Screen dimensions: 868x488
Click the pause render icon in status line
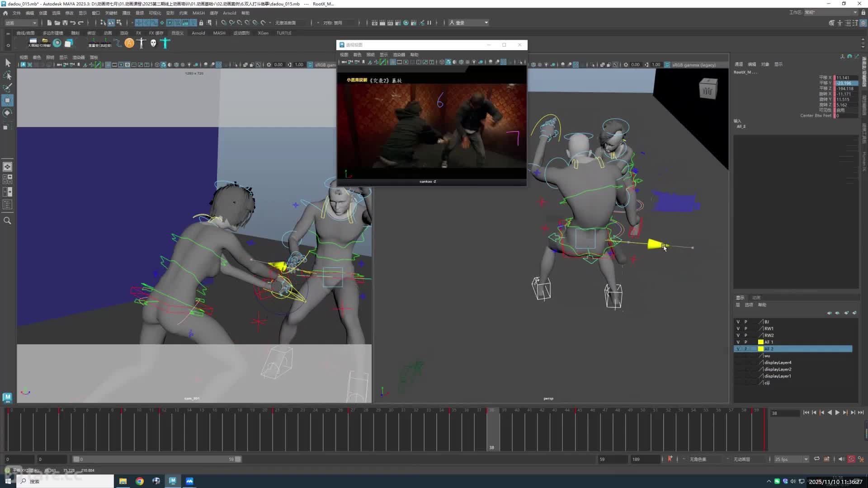pyautogui.click(x=429, y=23)
